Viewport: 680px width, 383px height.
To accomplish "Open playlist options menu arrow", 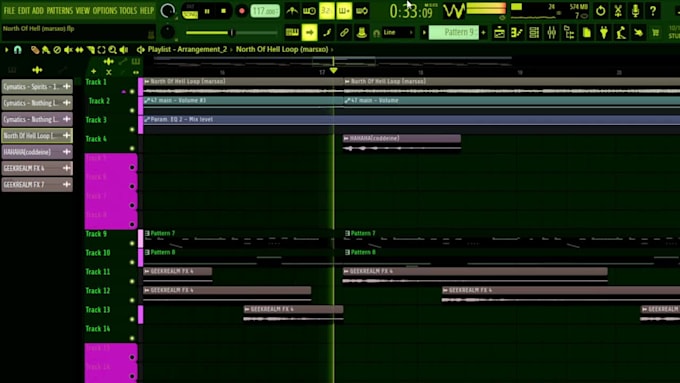I will (6, 50).
